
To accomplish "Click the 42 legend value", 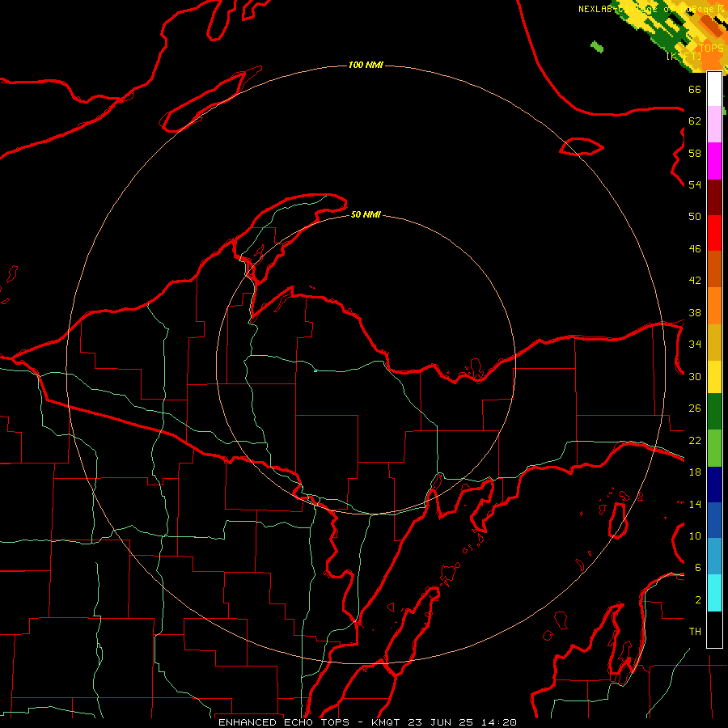I will click(695, 281).
